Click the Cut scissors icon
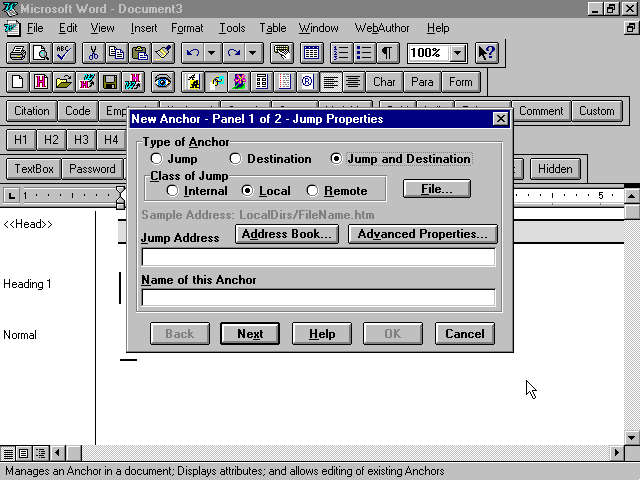Screen dimensions: 640x480 [x=93, y=53]
